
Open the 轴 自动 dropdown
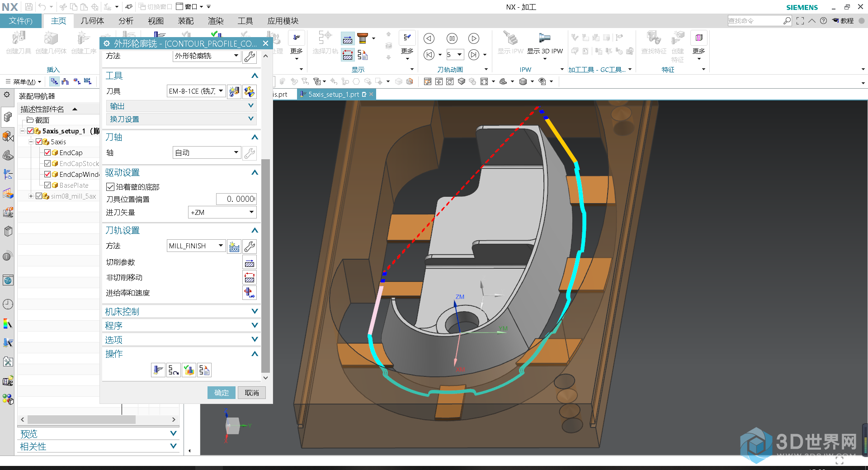point(207,153)
